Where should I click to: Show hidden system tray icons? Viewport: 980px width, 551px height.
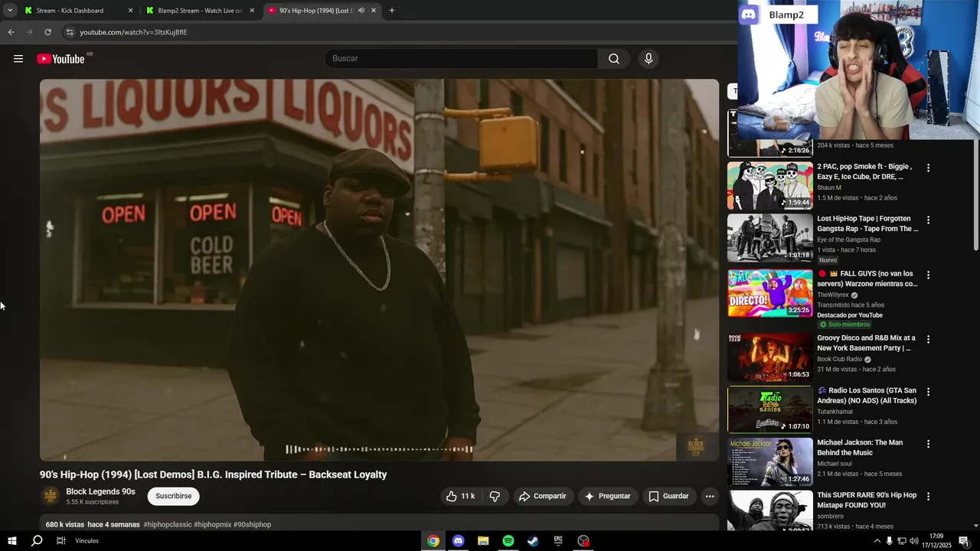[x=877, y=541]
